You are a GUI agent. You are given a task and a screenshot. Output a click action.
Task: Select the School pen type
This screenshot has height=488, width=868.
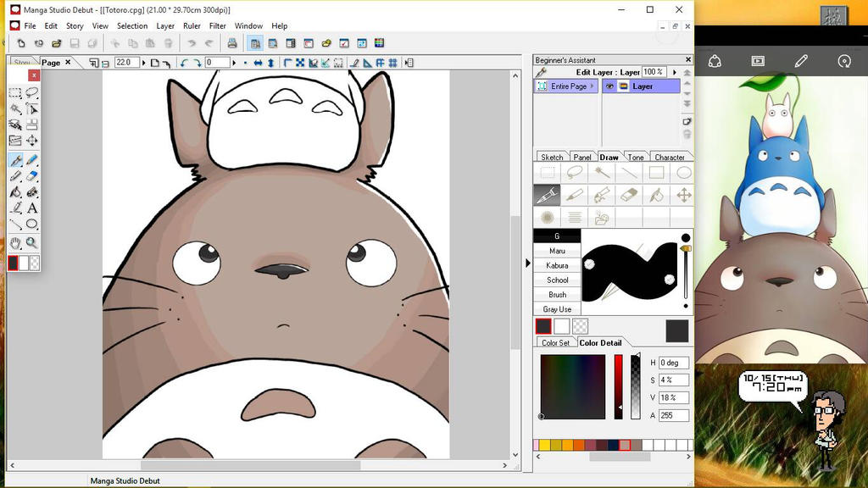click(x=557, y=280)
